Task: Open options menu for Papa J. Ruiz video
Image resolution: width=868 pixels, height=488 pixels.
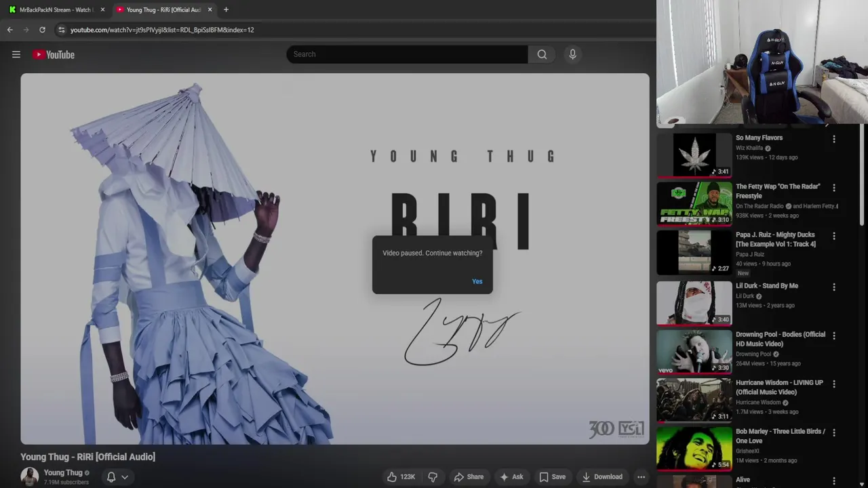Action: tap(834, 236)
